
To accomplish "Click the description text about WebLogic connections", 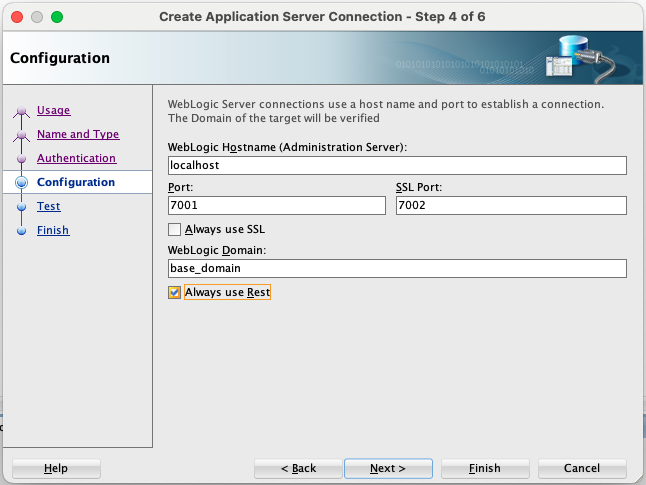I will click(386, 111).
